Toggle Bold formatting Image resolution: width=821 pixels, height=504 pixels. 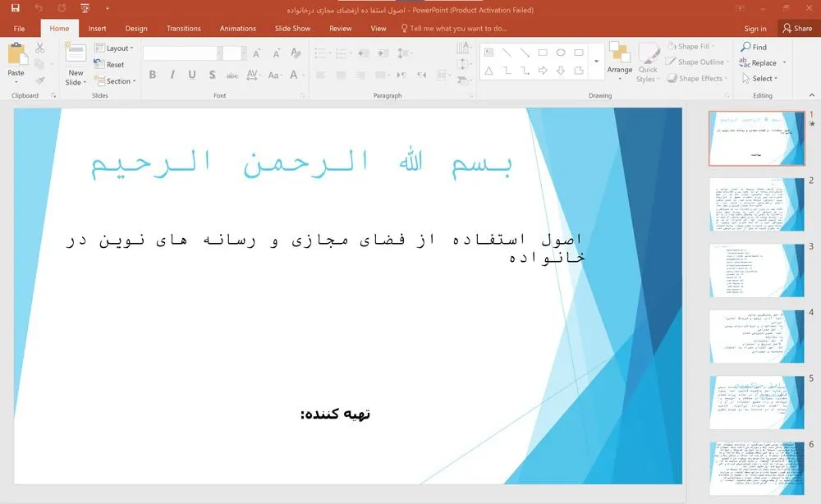153,75
